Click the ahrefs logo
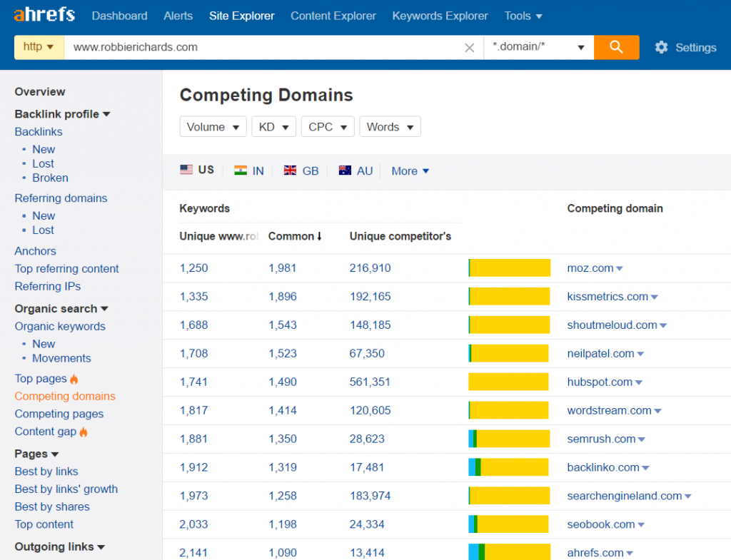This screenshot has height=560, width=731. point(44,15)
